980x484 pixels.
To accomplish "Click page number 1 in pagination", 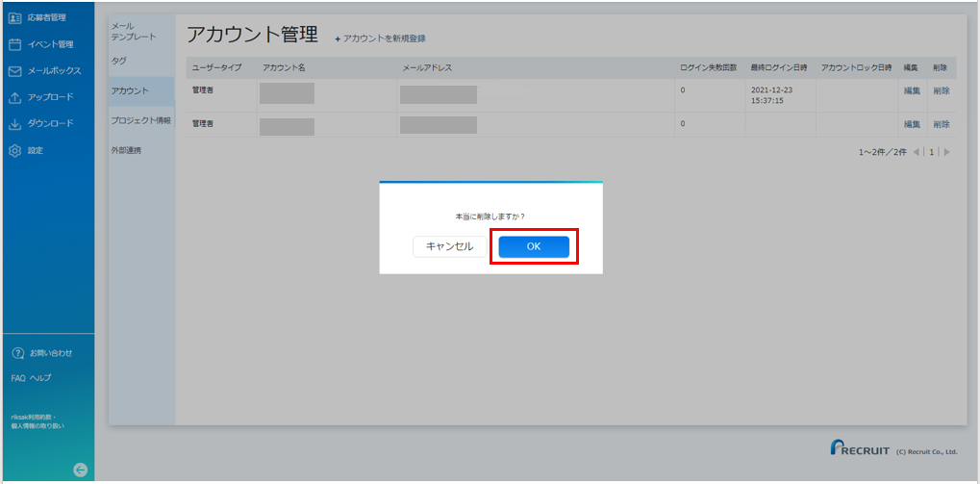I will [x=931, y=152].
